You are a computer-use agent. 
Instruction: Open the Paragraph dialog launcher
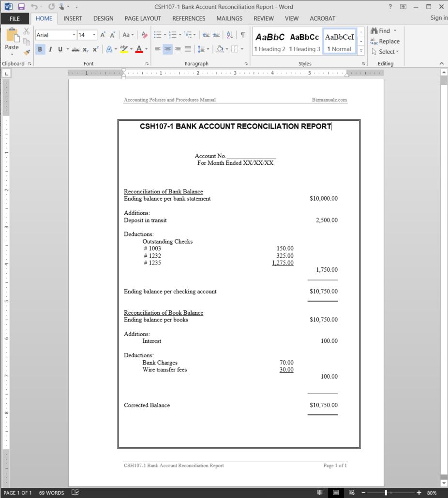(x=246, y=64)
